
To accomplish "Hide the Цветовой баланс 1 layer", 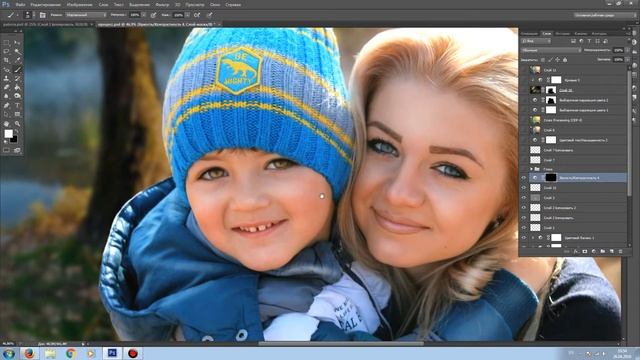I will (524, 238).
